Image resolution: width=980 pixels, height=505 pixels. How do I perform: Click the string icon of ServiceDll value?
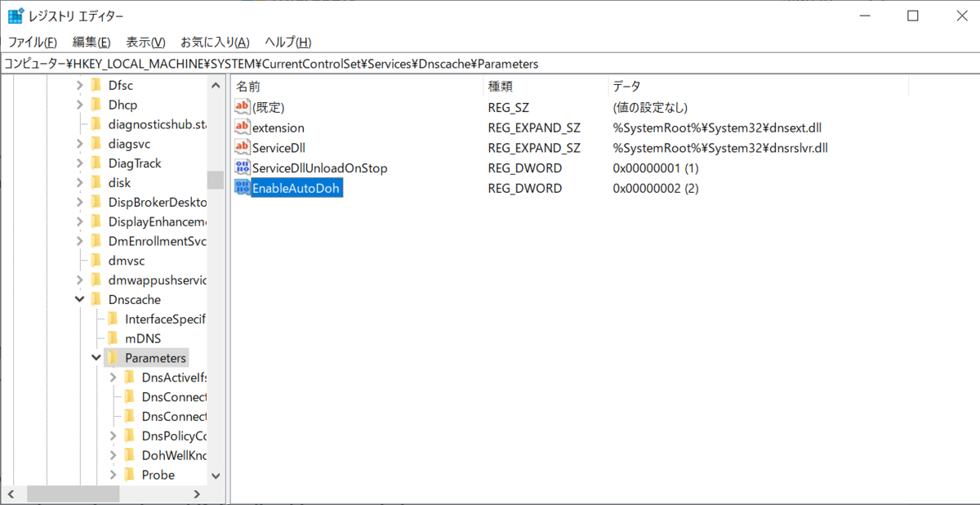coord(243,148)
